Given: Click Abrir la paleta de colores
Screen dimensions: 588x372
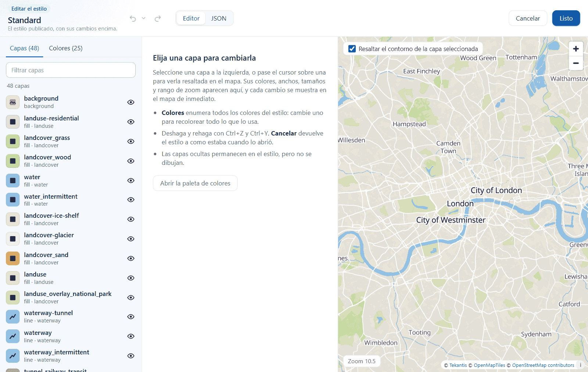Looking at the screenshot, I should coord(195,183).
